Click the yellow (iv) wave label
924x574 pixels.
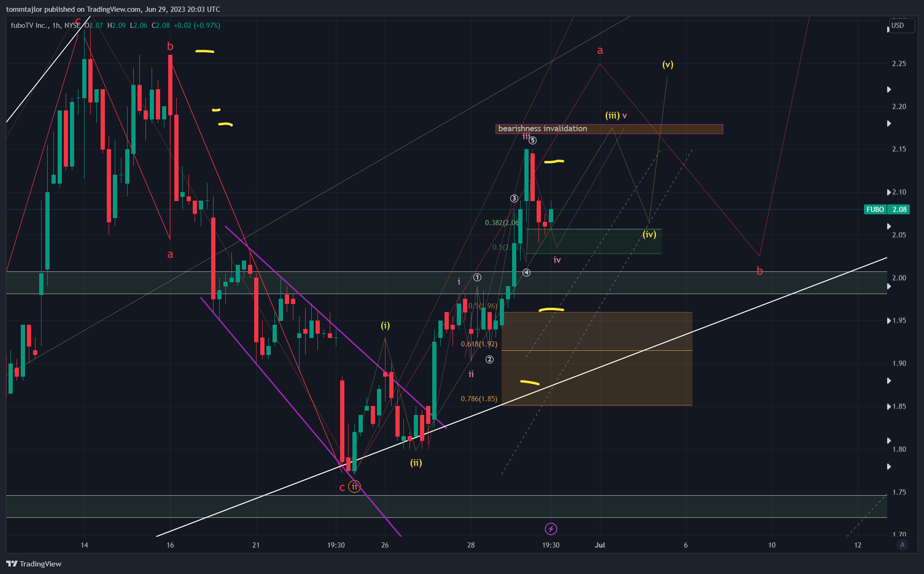click(650, 234)
